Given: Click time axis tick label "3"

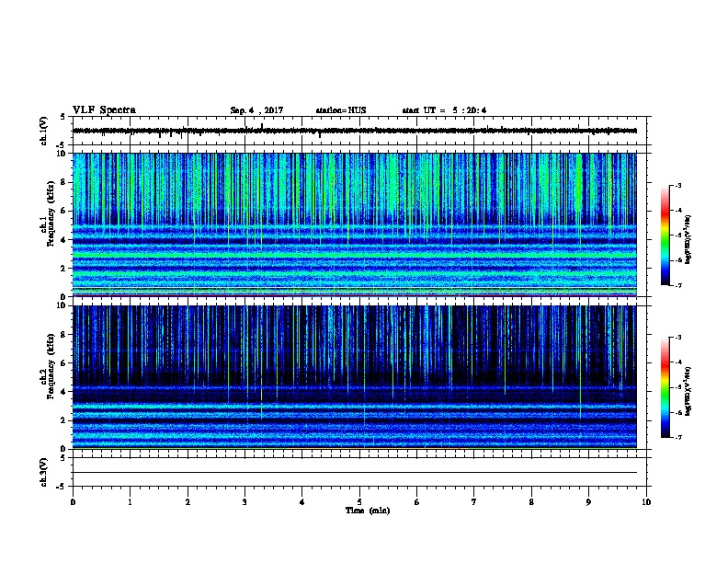Looking at the screenshot, I should tap(245, 502).
